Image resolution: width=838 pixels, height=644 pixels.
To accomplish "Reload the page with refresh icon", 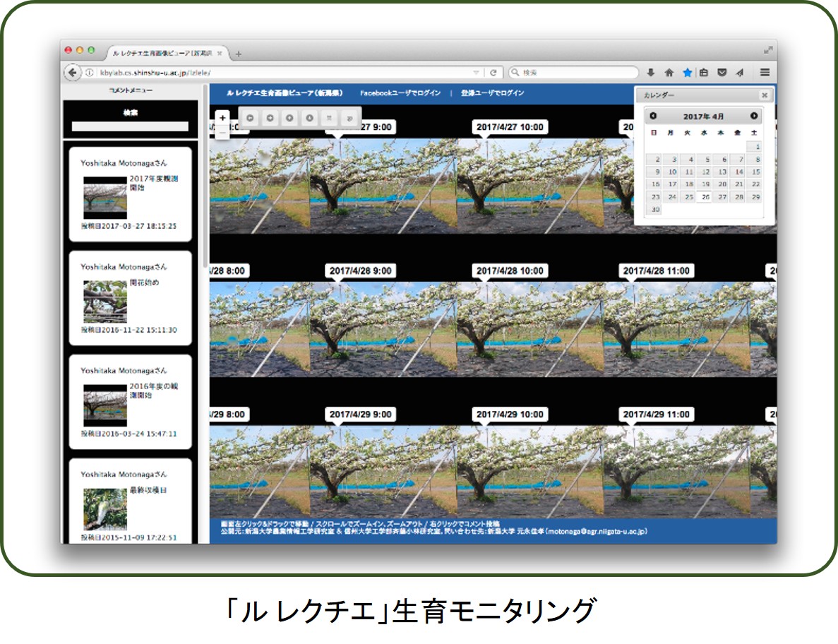I will pos(494,73).
